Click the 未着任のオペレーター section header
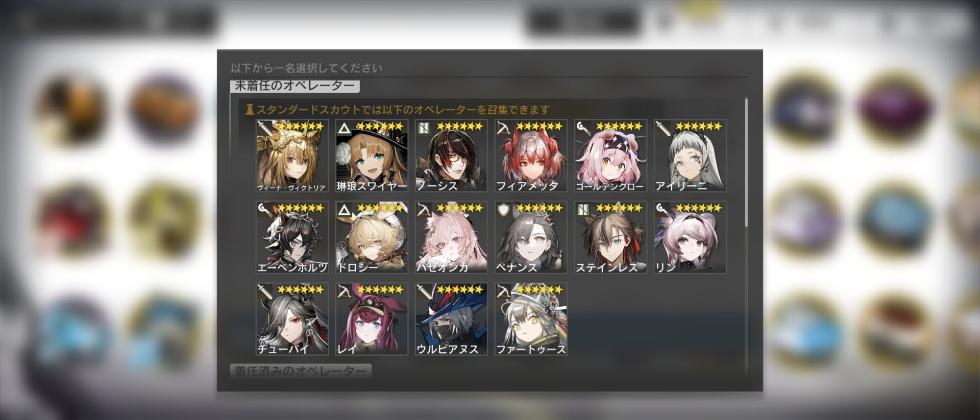The image size is (980, 420). [294, 86]
